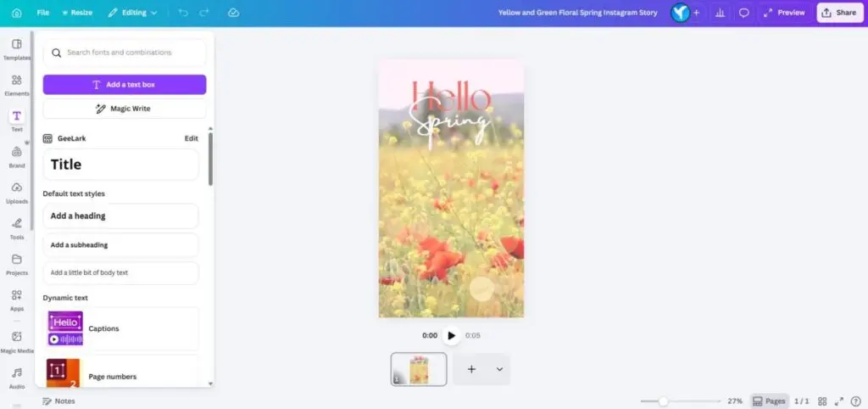This screenshot has height=409, width=868.
Task: Open Magic Write
Action: (x=125, y=109)
